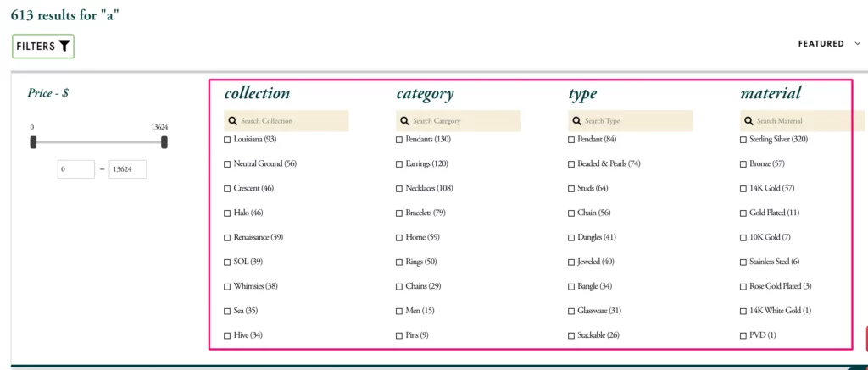
Task: Open the Featured sort dropdown
Action: pyautogui.click(x=821, y=44)
